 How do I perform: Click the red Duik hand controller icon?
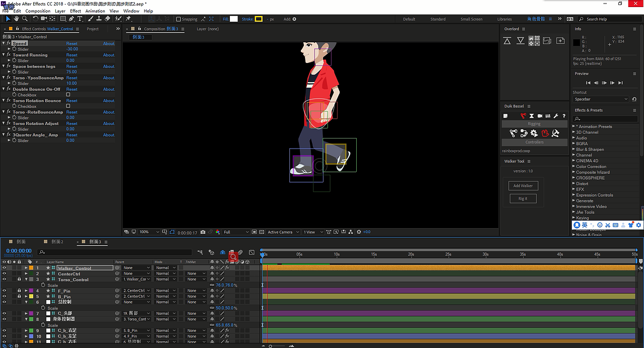[x=545, y=133]
